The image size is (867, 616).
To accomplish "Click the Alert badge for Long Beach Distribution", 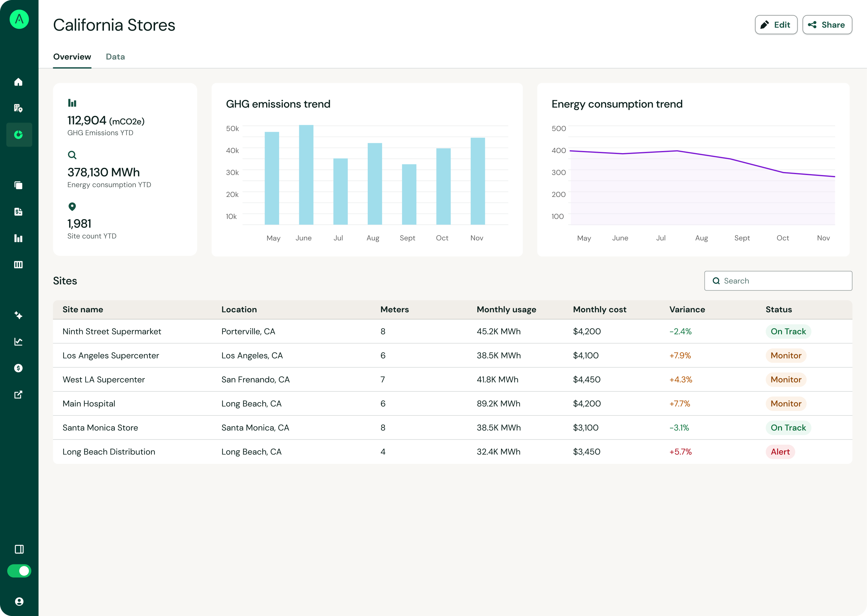I will point(780,452).
